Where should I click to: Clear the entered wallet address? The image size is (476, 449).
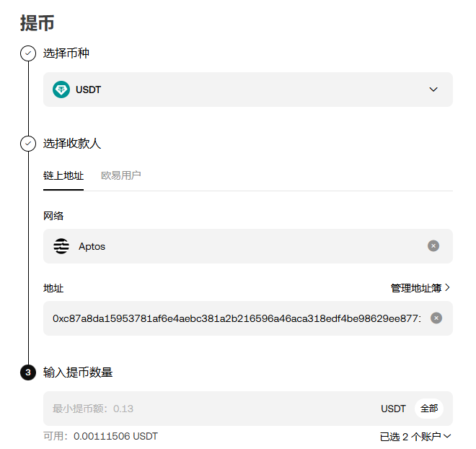coord(436,318)
